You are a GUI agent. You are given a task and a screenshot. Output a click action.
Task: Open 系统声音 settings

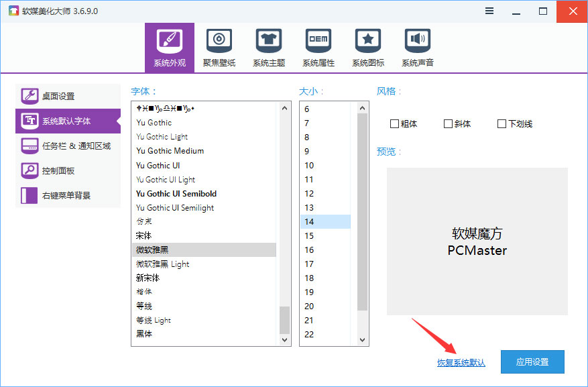pyautogui.click(x=417, y=47)
